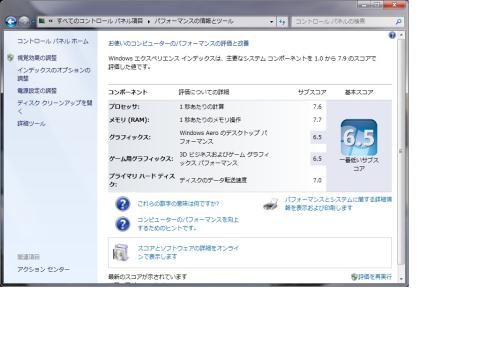Viewport: 480px width, 360px height.
Task: Click グラフィックス subscore 6.5
Action: coord(317,137)
